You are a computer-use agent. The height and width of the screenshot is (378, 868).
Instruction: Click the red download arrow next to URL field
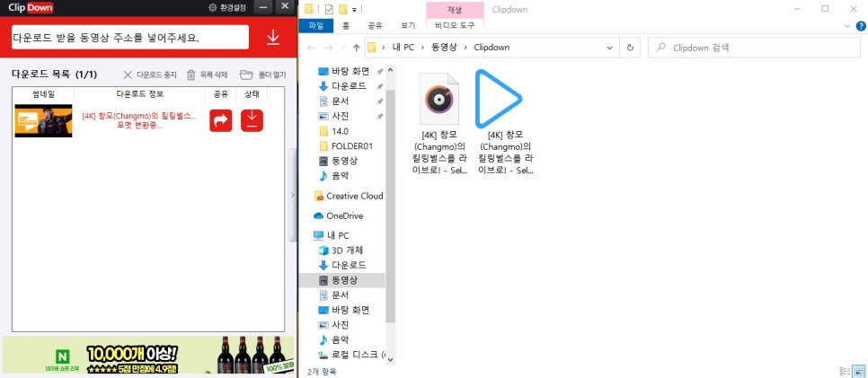coord(273,37)
